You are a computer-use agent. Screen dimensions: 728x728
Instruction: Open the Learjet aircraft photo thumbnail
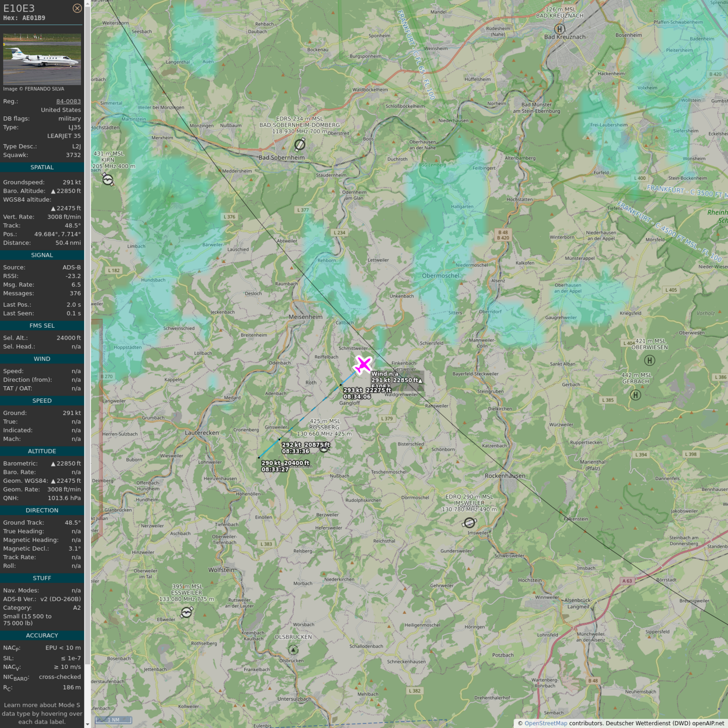pos(42,59)
